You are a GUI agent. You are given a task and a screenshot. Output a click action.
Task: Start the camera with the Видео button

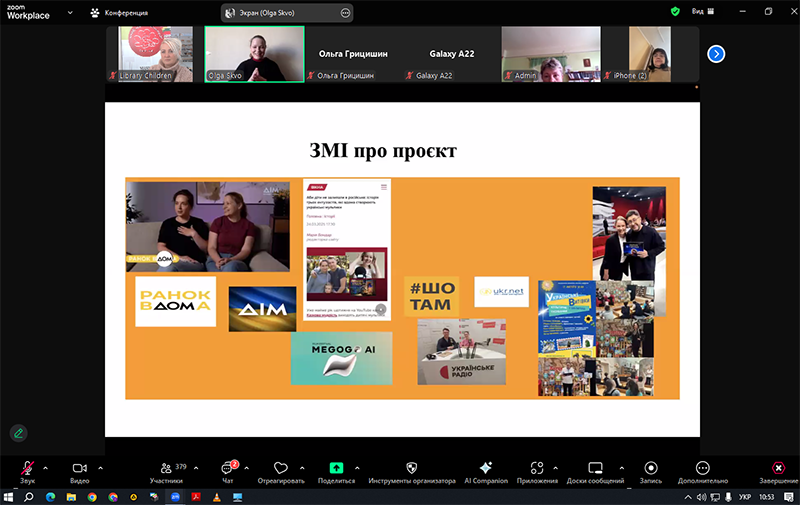pyautogui.click(x=80, y=472)
